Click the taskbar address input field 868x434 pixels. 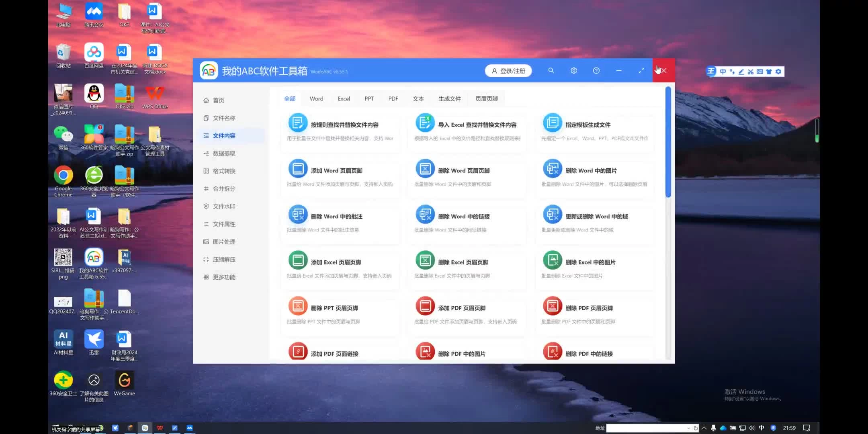click(x=646, y=428)
